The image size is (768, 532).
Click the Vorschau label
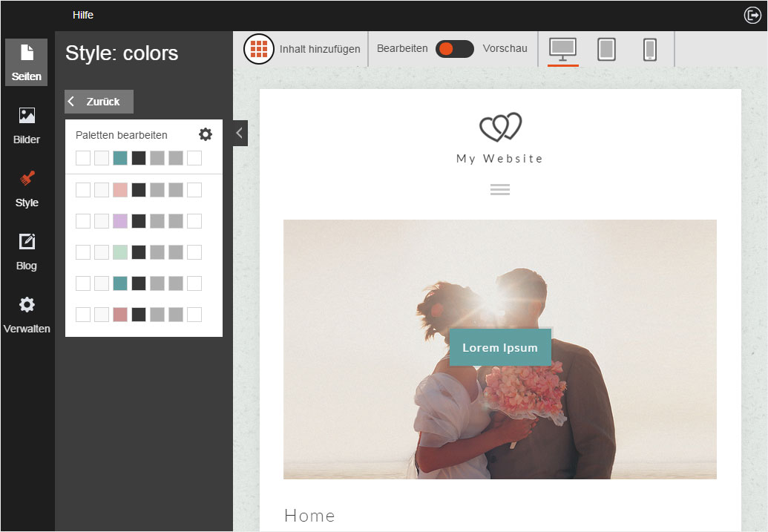(x=505, y=48)
